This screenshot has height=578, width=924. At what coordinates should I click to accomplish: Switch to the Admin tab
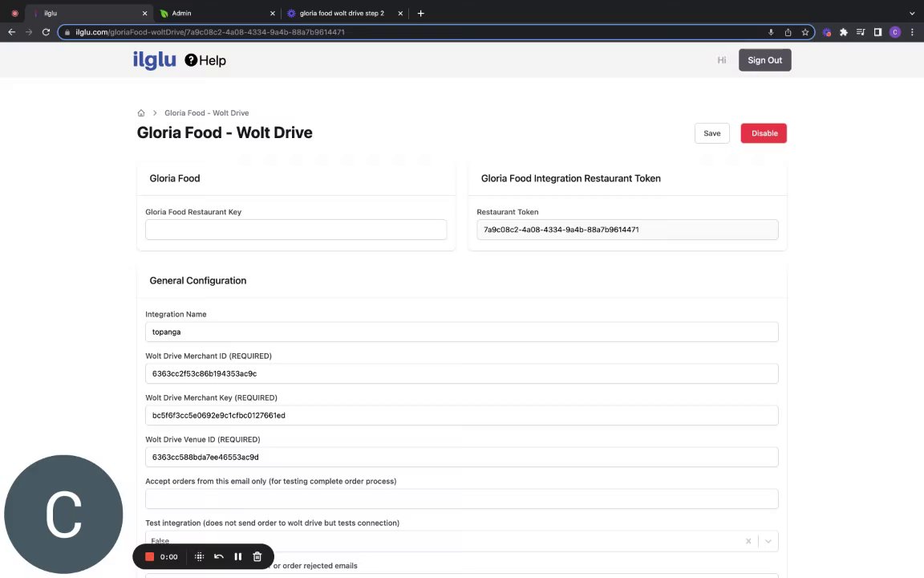[x=217, y=13]
